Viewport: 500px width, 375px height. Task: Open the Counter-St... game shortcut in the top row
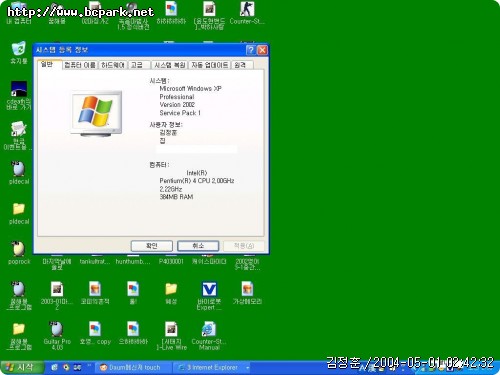click(247, 9)
